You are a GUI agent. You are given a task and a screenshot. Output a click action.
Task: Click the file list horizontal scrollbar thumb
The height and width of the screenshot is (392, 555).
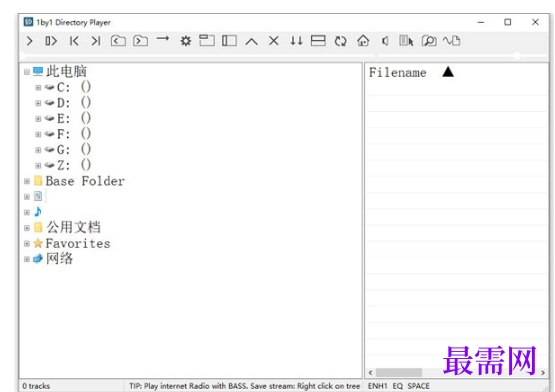(x=399, y=373)
